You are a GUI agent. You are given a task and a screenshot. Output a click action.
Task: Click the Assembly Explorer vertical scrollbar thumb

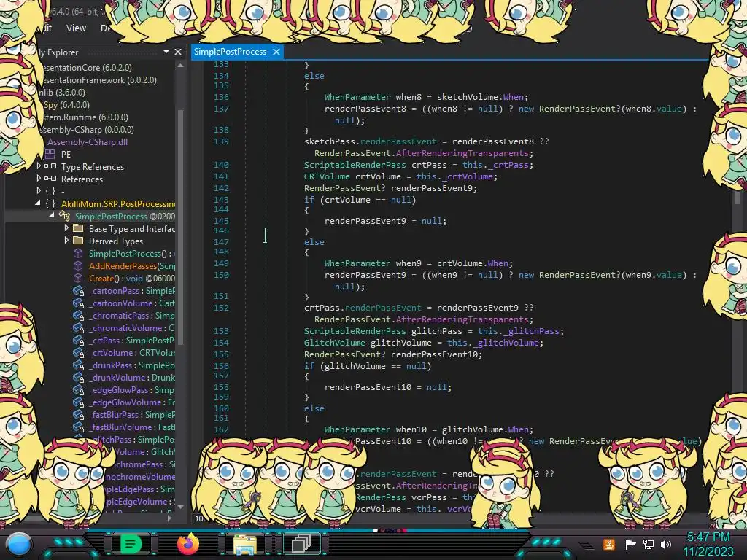tap(180, 226)
